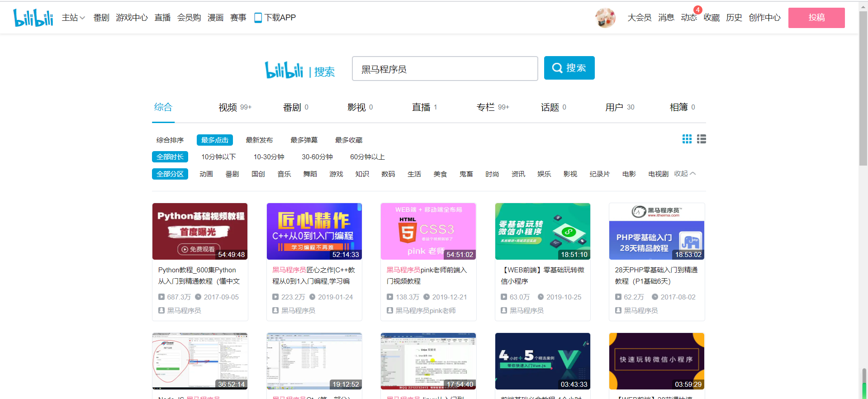Filter duration by 30-60分钟

pyautogui.click(x=317, y=157)
